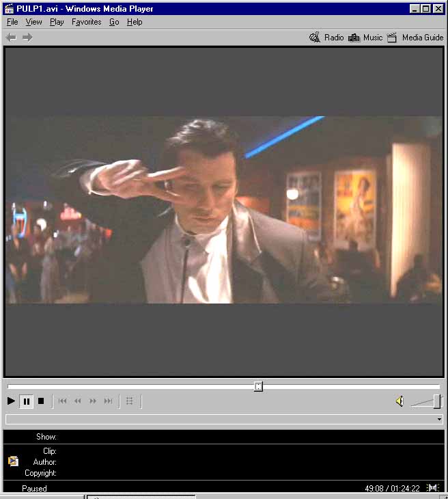This screenshot has height=499, width=448.
Task: Click the seek bar position thumb
Action: 258,387
